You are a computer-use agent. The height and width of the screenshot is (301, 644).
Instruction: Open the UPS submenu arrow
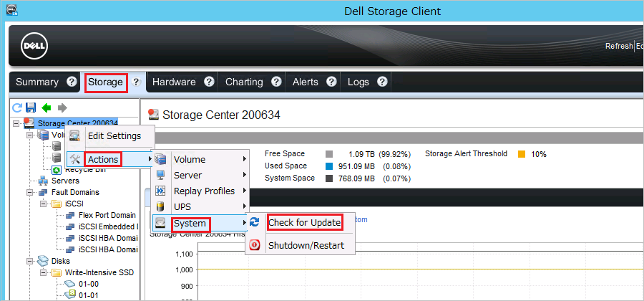(245, 206)
